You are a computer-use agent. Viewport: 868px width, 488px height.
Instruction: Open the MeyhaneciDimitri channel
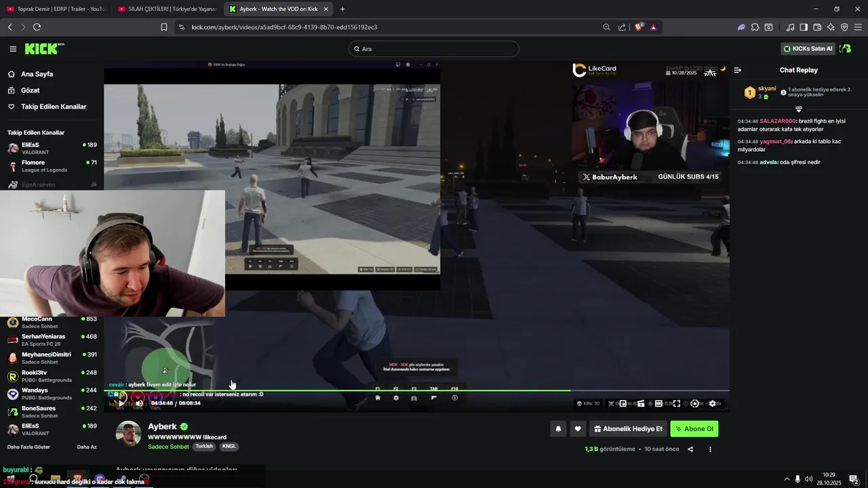coord(52,358)
